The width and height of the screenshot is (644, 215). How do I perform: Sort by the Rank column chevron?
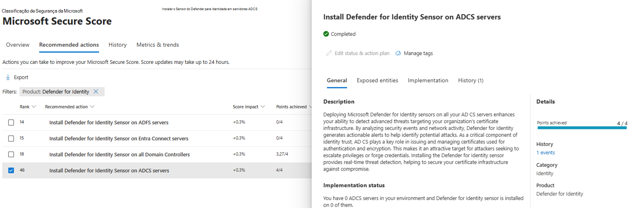[34, 107]
